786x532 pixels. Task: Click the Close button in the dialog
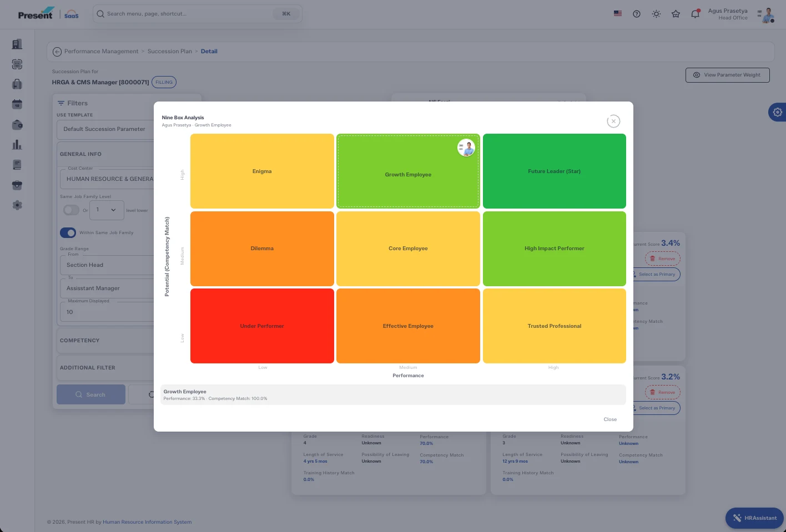[610, 419]
